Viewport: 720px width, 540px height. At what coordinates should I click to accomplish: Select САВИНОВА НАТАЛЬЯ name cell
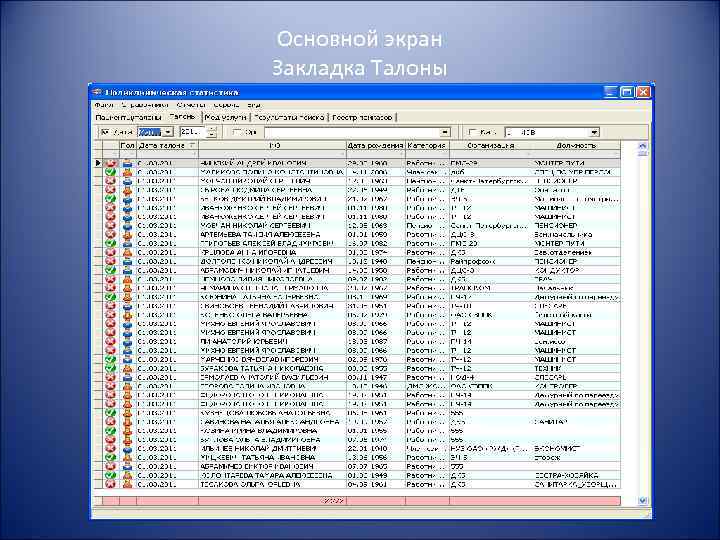pyautogui.click(x=272, y=422)
